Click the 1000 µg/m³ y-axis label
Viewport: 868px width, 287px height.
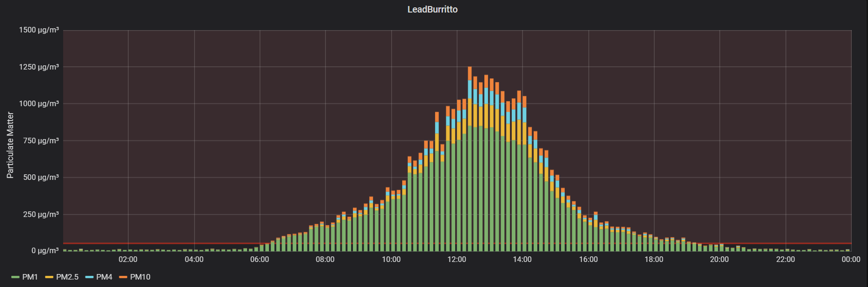39,103
